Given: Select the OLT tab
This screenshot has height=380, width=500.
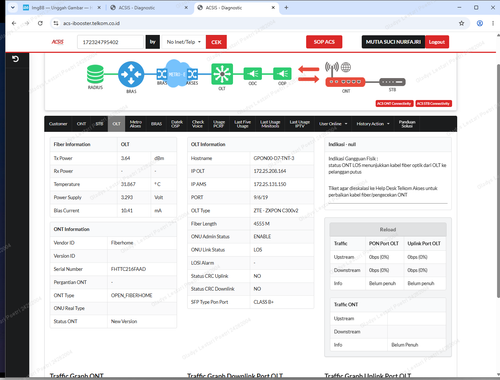Looking at the screenshot, I should 116,124.
